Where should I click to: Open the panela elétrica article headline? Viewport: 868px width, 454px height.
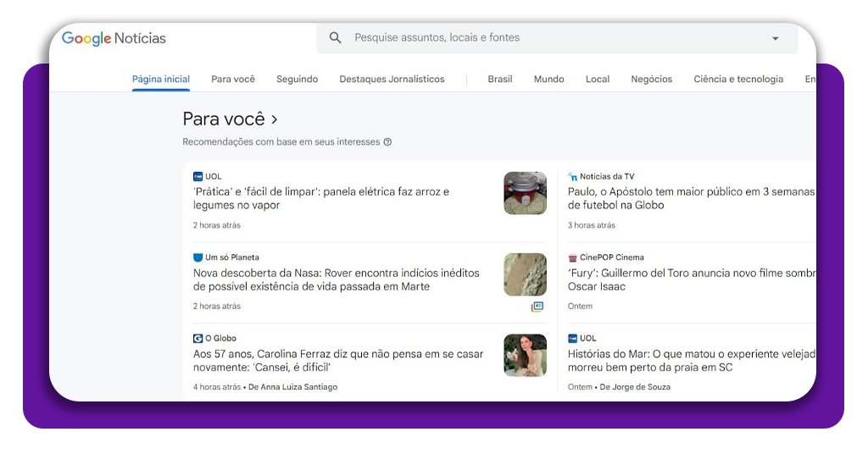pos(320,198)
